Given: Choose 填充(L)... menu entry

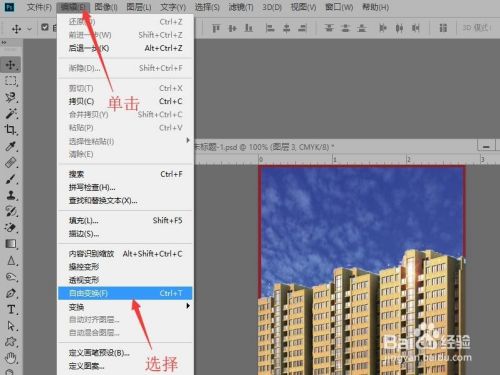Looking at the screenshot, I should 125,220.
